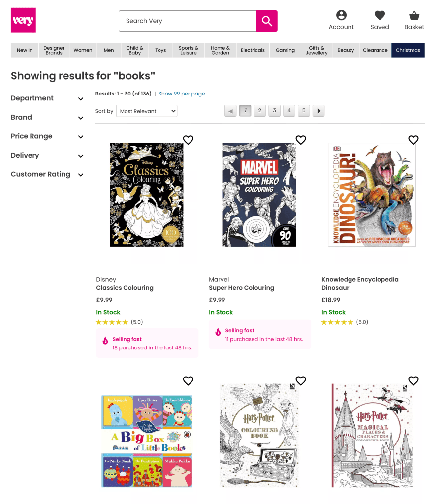Save Dinosaur encyclopedia with heart icon

[x=413, y=140]
